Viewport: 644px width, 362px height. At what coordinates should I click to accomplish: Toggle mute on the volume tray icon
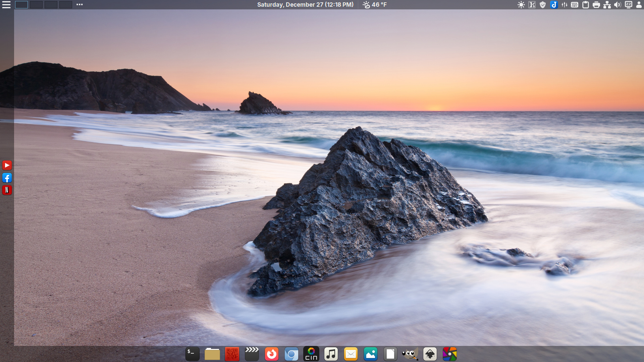click(617, 5)
